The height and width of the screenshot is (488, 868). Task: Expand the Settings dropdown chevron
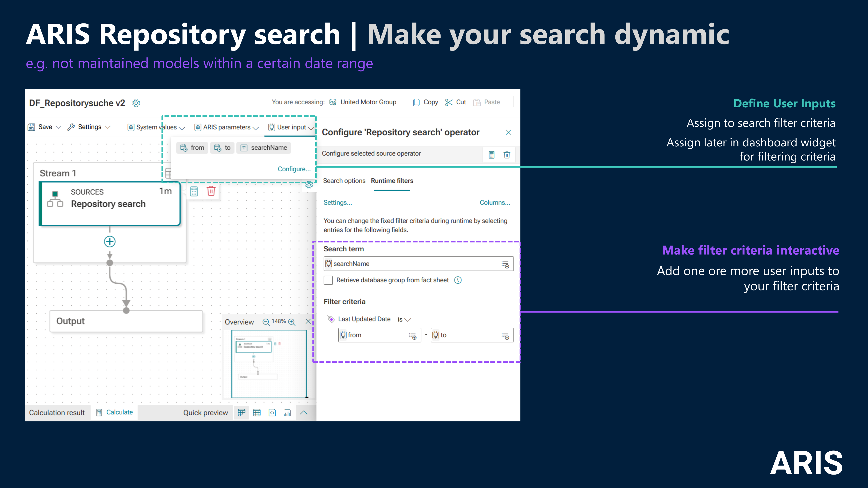(108, 127)
